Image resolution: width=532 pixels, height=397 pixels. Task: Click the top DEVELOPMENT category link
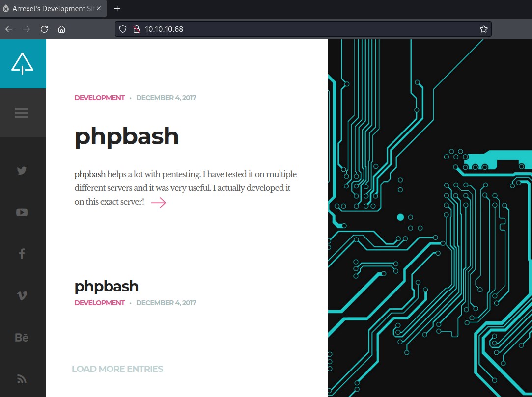click(x=99, y=98)
